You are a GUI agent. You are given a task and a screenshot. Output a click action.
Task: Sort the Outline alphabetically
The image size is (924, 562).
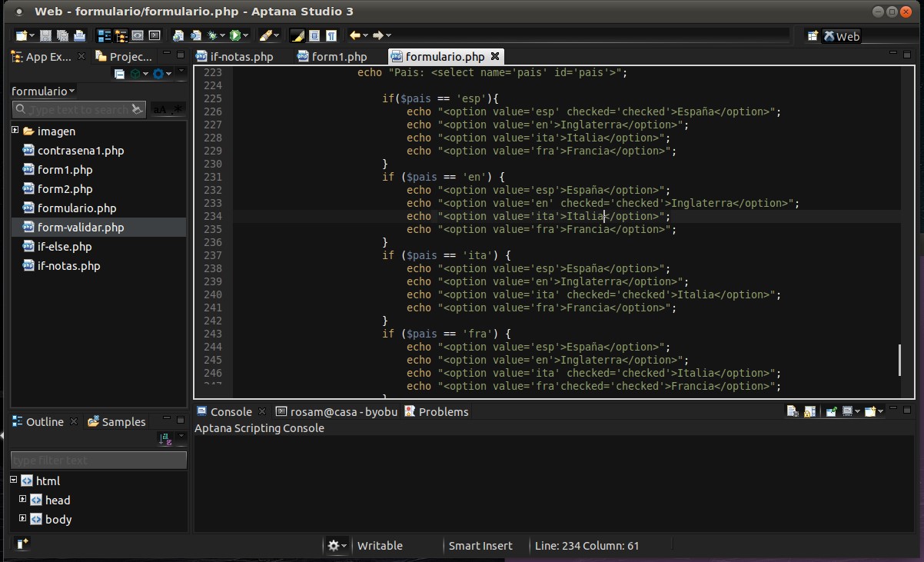pyautogui.click(x=165, y=438)
